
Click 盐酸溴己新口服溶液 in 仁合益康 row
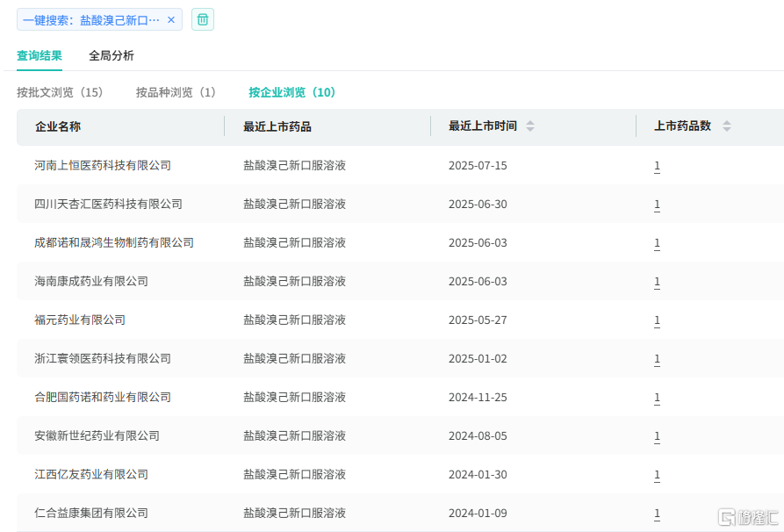294,513
